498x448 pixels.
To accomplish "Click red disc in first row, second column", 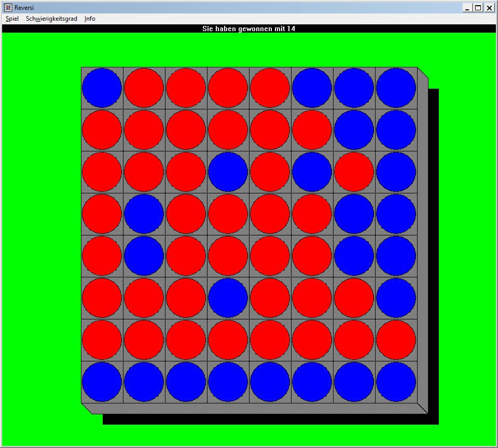I will (x=144, y=88).
